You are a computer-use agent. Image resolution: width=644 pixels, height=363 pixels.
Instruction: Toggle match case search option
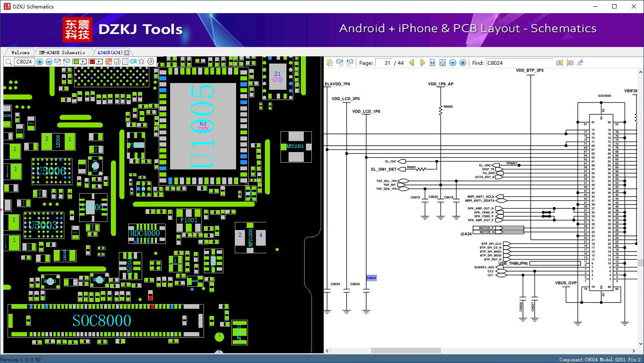coord(580,63)
